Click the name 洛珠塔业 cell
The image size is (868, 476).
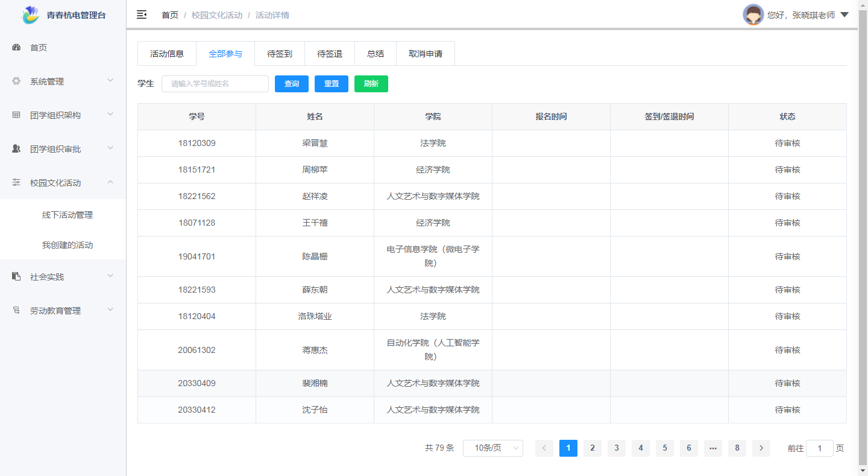(x=315, y=316)
